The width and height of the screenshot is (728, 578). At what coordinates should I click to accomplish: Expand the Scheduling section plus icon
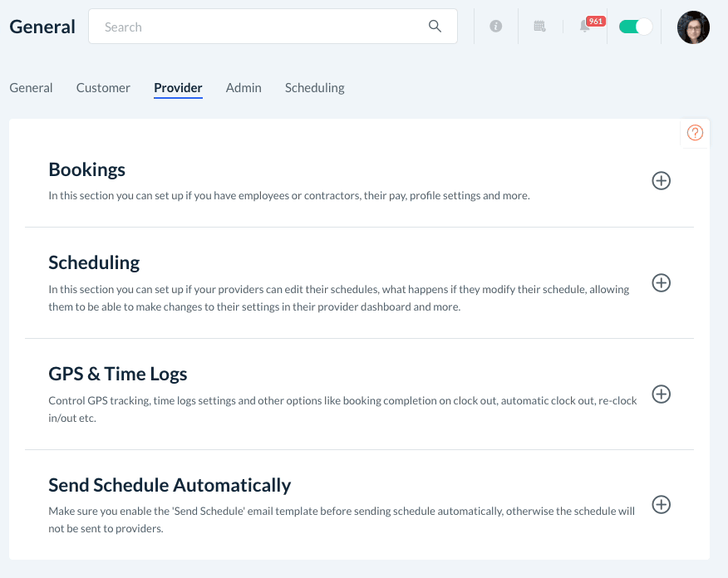pos(661,283)
